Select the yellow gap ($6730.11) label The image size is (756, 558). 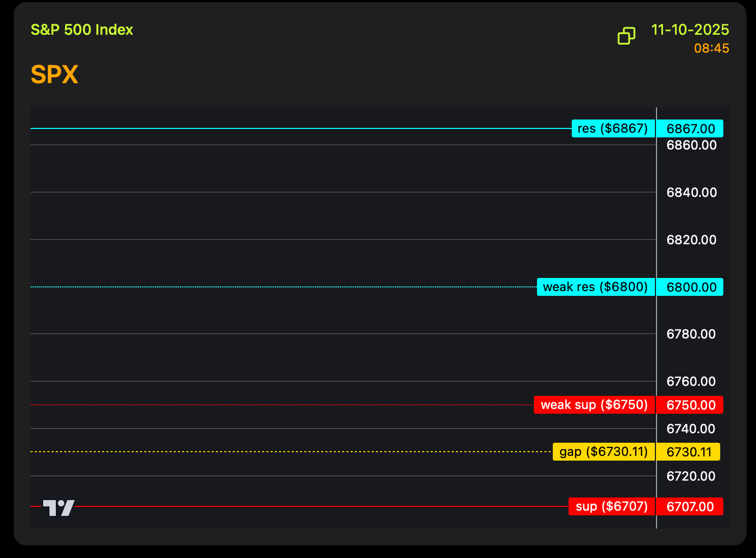click(603, 452)
